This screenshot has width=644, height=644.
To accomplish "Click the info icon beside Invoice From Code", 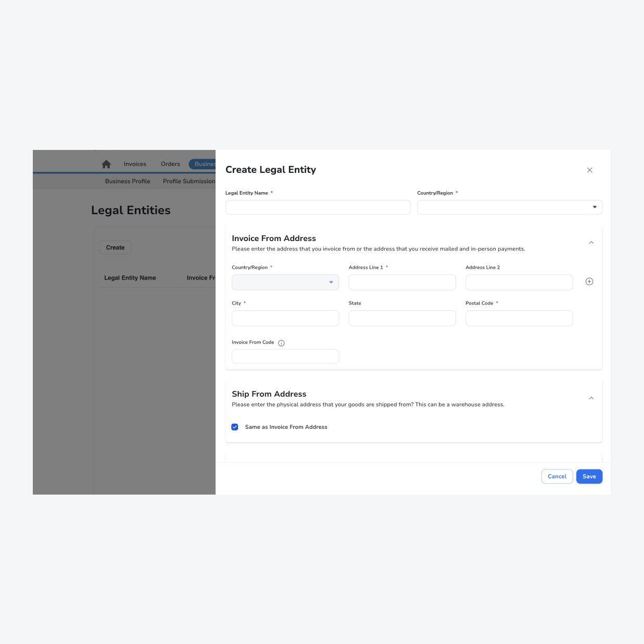I will (281, 343).
